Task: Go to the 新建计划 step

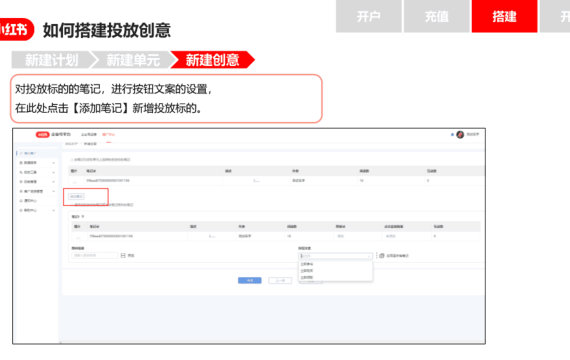Action: point(52,60)
